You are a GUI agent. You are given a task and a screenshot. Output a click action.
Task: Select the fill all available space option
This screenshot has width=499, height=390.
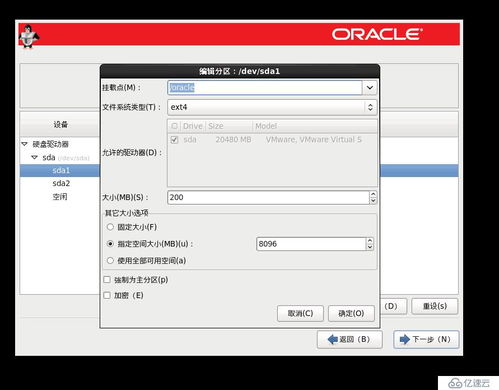[x=110, y=261]
